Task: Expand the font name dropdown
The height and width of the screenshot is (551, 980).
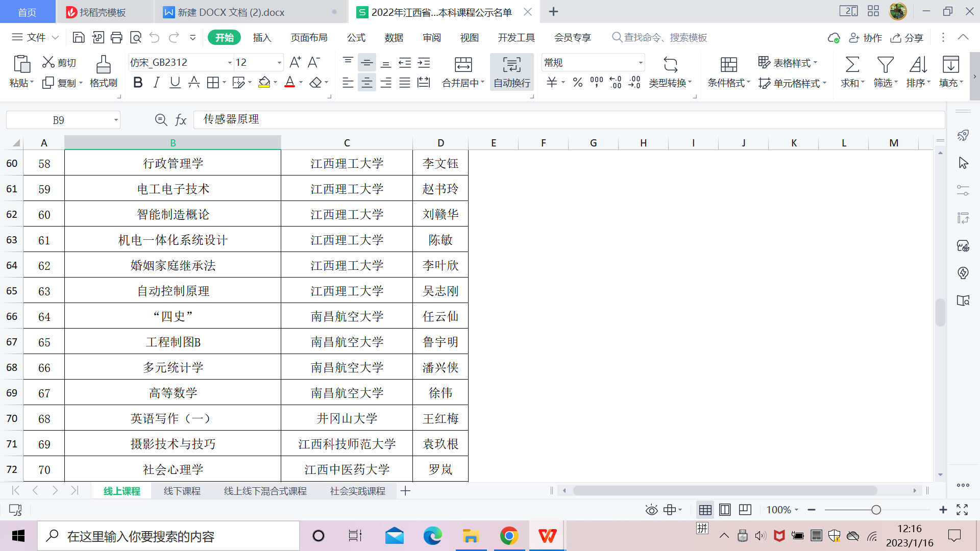Action: click(229, 63)
